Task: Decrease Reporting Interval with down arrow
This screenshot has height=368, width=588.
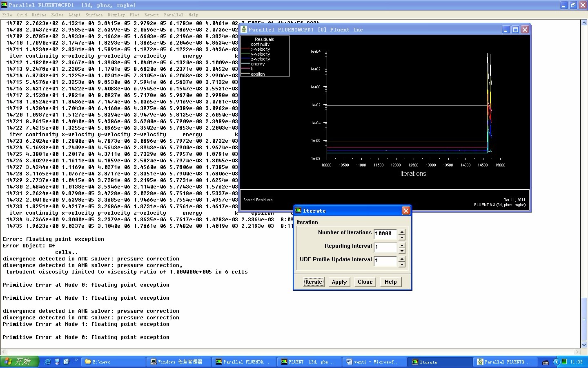Action: (x=402, y=251)
